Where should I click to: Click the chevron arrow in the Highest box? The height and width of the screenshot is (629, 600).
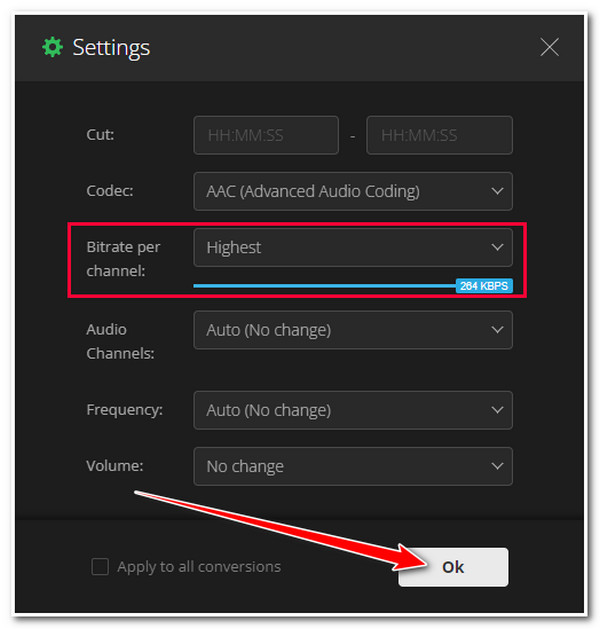pos(497,248)
